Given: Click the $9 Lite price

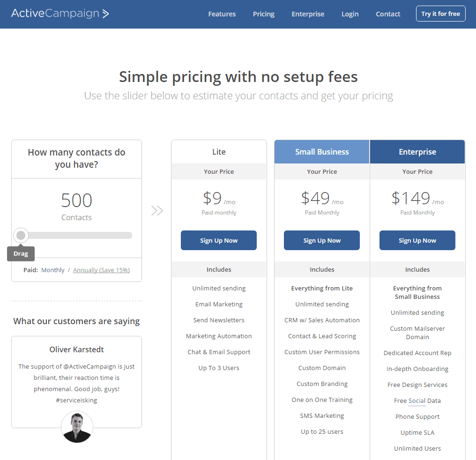Looking at the screenshot, I should 212,198.
